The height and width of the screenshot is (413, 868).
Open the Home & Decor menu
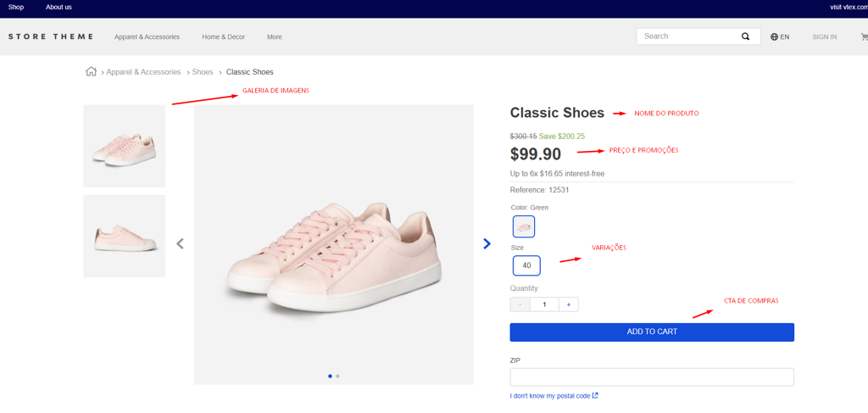tap(223, 37)
